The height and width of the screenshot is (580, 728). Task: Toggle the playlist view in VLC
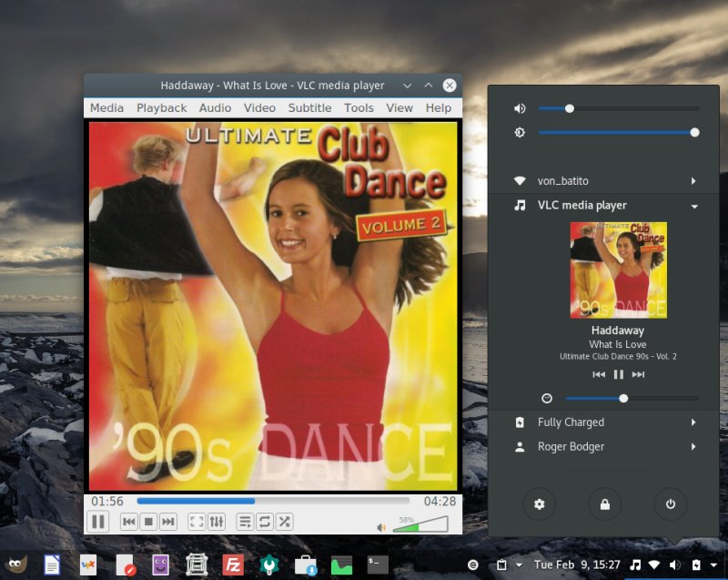pyautogui.click(x=244, y=522)
